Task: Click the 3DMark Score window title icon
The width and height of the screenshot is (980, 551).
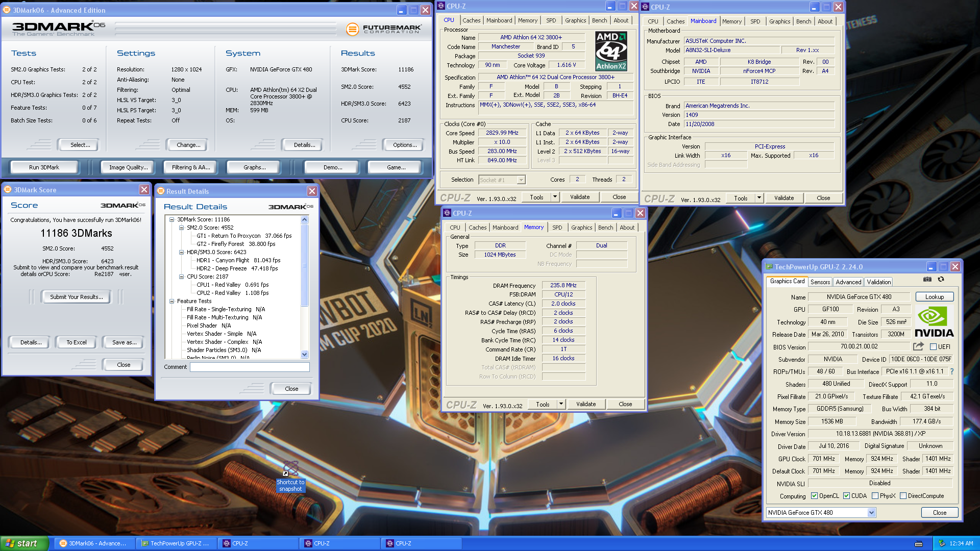Action: (x=8, y=189)
